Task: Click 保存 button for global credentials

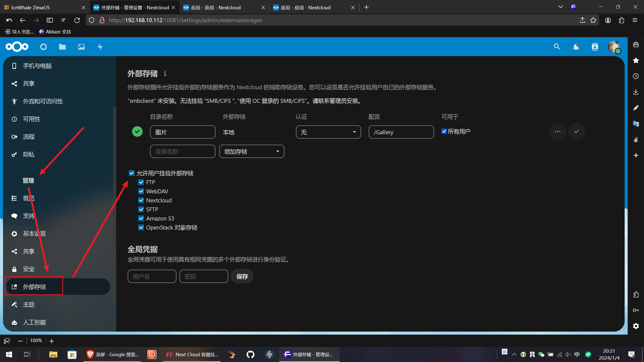Action: [x=242, y=277]
